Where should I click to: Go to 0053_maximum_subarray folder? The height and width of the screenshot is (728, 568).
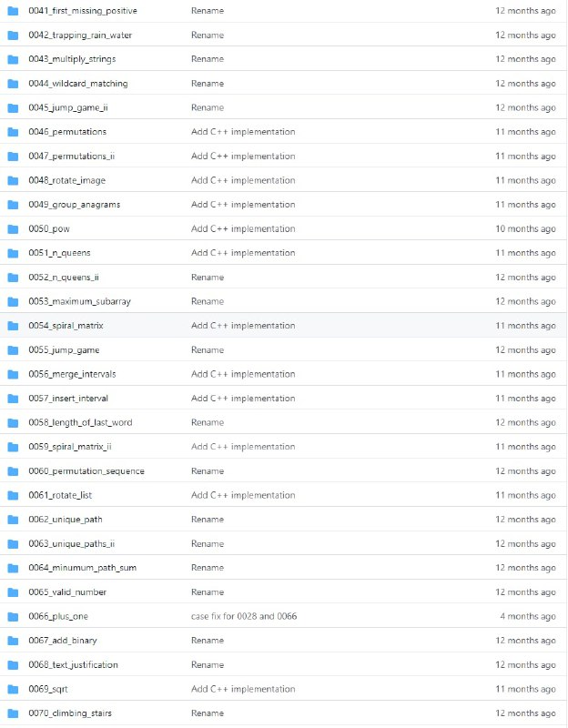click(x=73, y=301)
